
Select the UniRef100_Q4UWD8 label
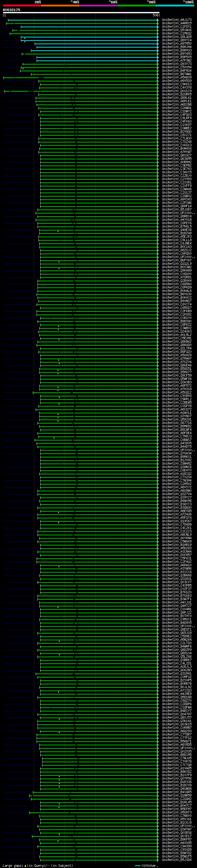(176, 789)
